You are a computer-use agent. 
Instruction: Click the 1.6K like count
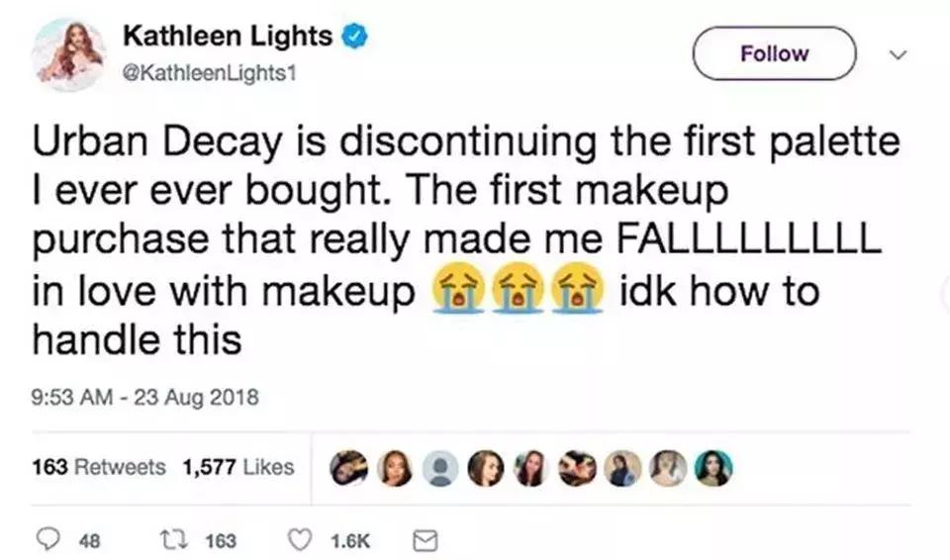tap(347, 539)
